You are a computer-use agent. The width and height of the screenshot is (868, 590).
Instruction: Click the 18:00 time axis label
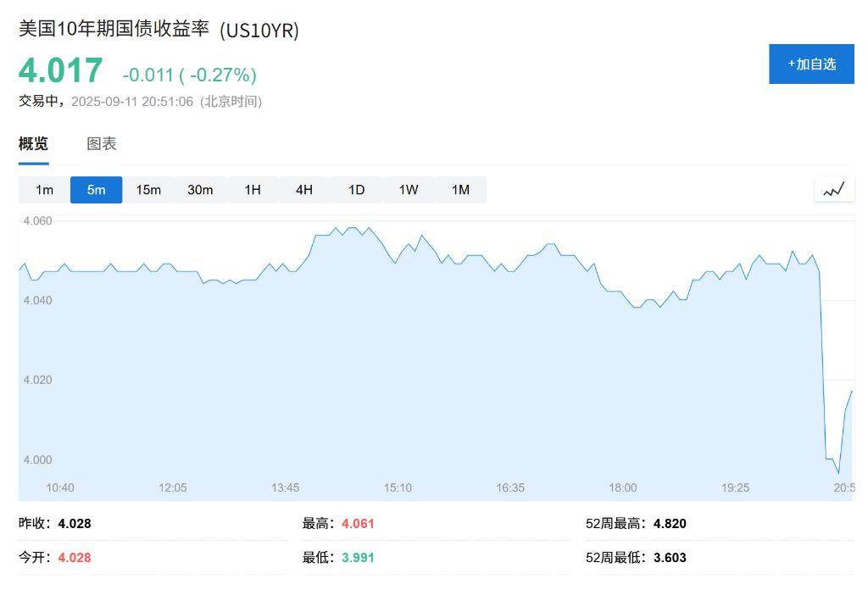point(623,487)
